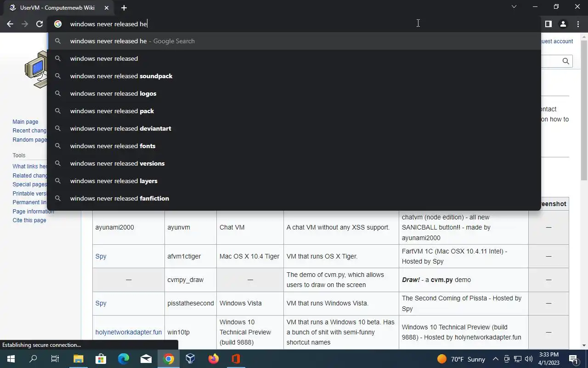Image resolution: width=588 pixels, height=368 pixels.
Task: Click the browser forward arrow
Action: [x=25, y=24]
